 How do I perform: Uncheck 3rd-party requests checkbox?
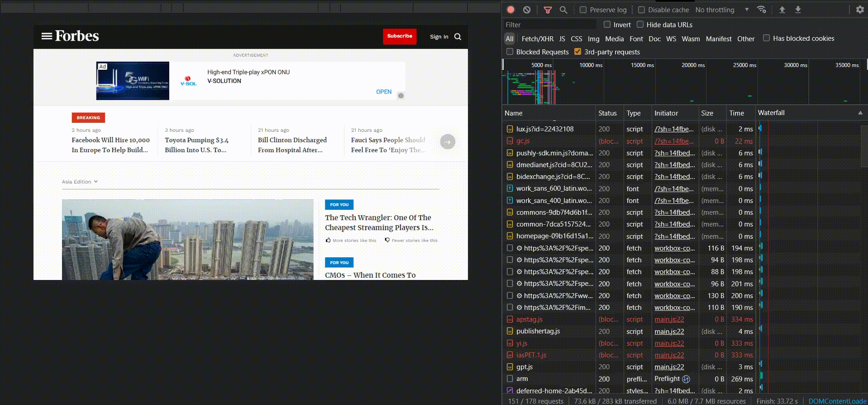[x=577, y=52]
